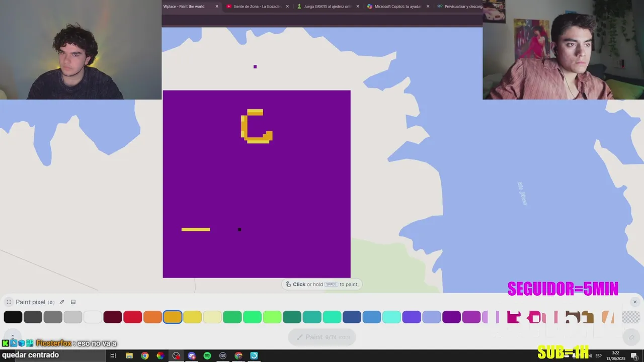Screen dimensions: 644x362
Task: Select the transparent checkered swatch
Action: (x=631, y=317)
